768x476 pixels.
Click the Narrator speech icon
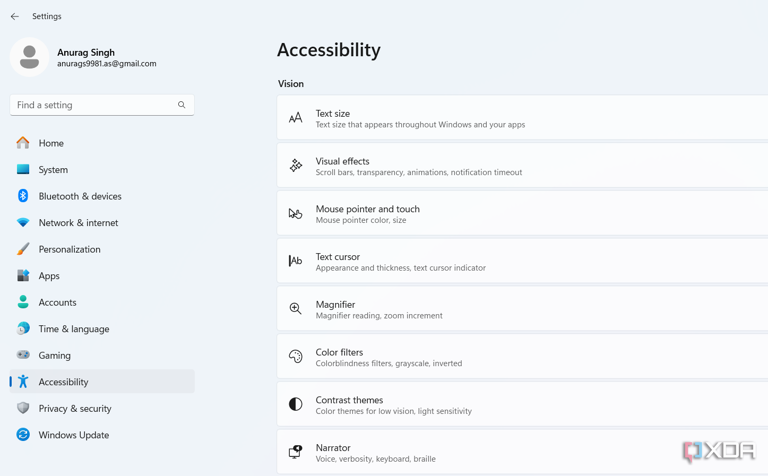[295, 452]
